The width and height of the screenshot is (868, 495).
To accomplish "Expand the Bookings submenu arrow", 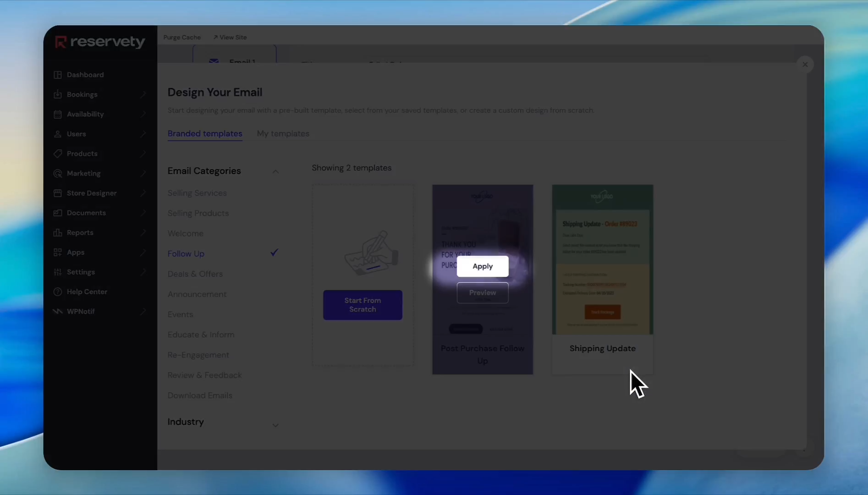I will pos(143,94).
